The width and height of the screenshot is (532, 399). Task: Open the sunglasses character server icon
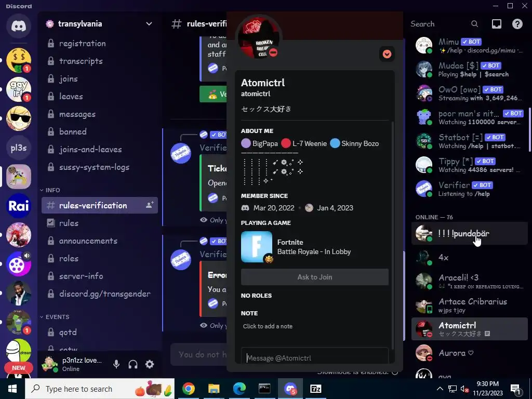point(19,118)
